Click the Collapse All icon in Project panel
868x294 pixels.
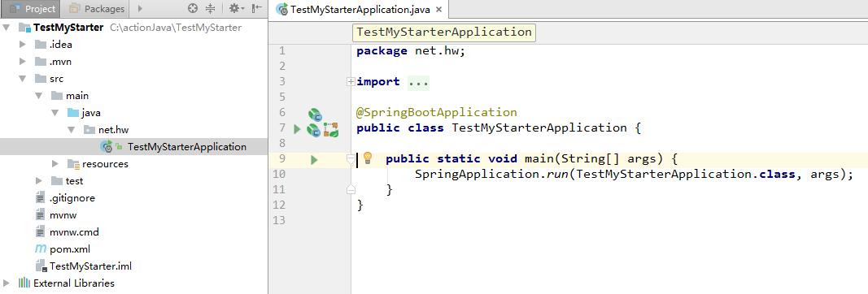click(x=211, y=9)
